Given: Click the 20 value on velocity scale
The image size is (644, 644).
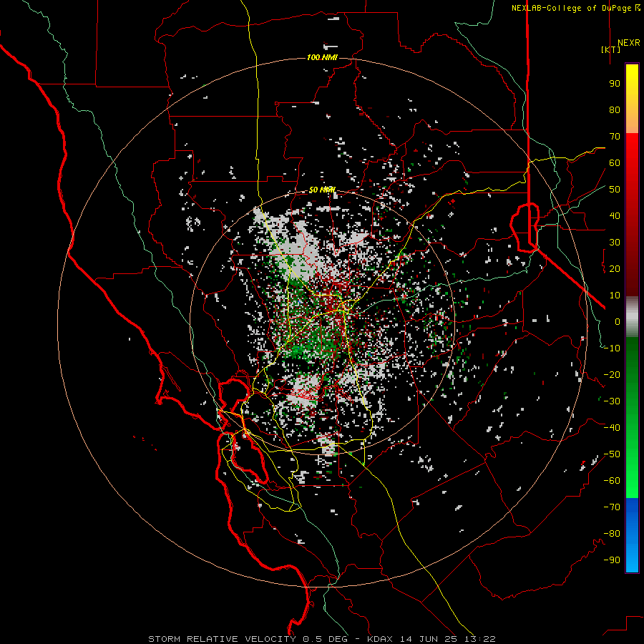Looking at the screenshot, I should pyautogui.click(x=615, y=269).
